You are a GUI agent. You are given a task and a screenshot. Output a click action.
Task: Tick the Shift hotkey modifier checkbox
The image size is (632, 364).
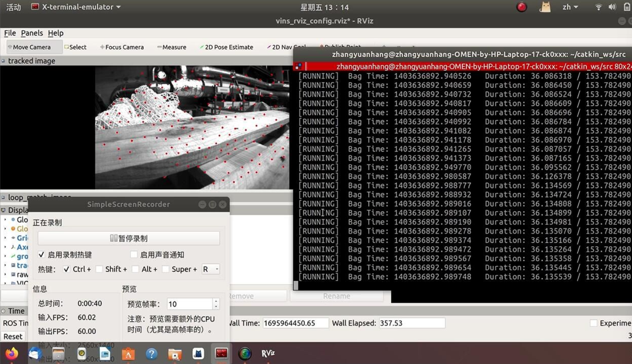click(x=99, y=269)
